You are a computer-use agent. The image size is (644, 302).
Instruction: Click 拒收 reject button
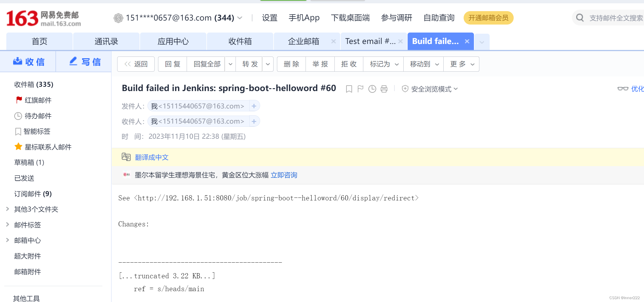tap(349, 64)
